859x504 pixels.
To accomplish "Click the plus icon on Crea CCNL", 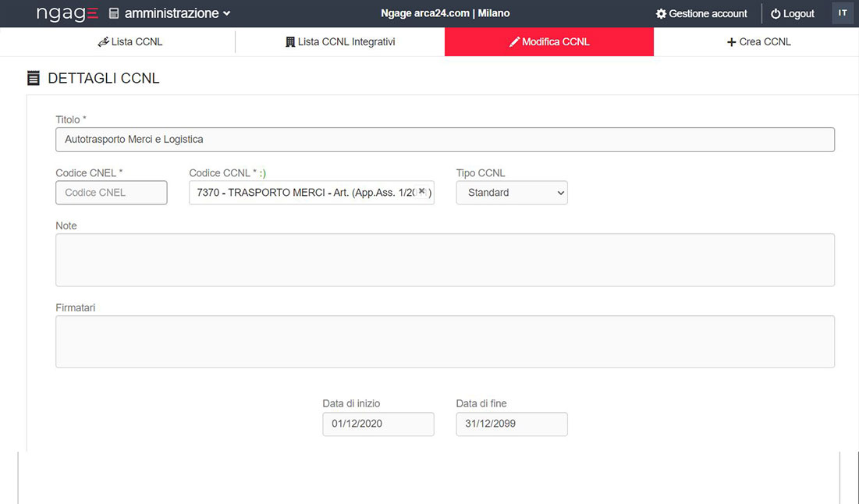I will coord(731,42).
